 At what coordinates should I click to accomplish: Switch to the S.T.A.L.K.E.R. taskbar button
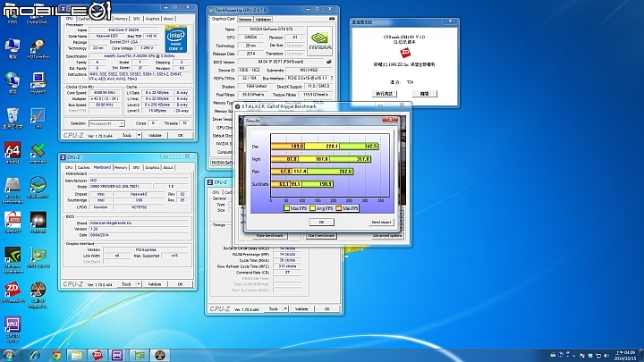click(160, 355)
